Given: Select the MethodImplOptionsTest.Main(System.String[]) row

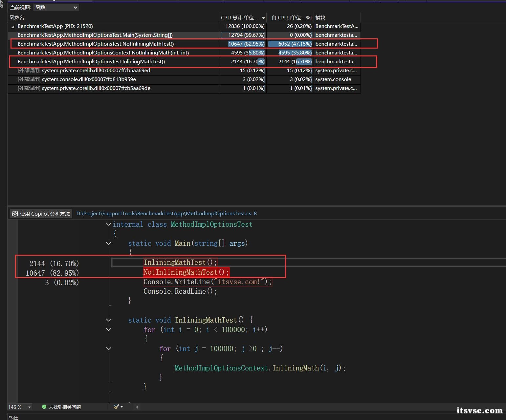Looking at the screenshot, I should pos(184,35).
